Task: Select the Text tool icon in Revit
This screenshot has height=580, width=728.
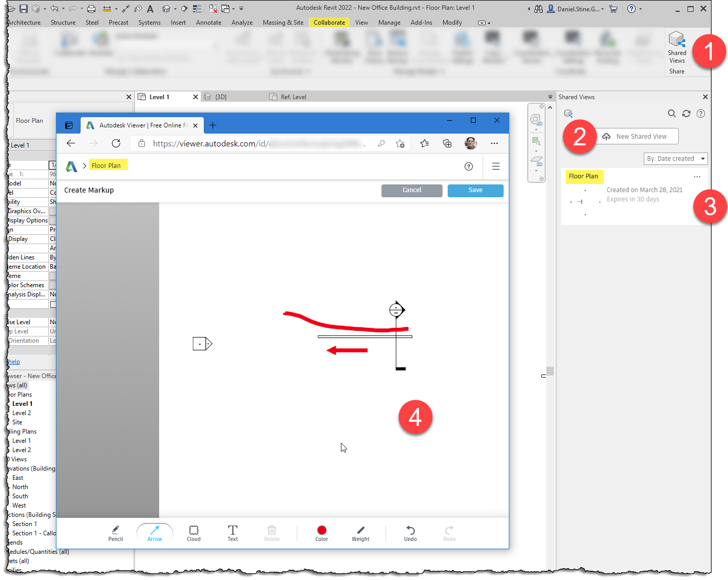Action: click(x=150, y=9)
